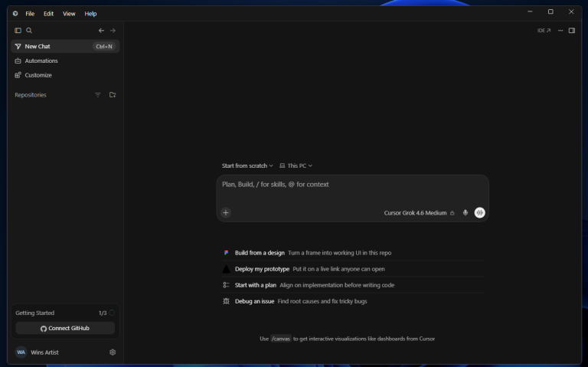
Task: Connect GitHub account
Action: click(65, 329)
